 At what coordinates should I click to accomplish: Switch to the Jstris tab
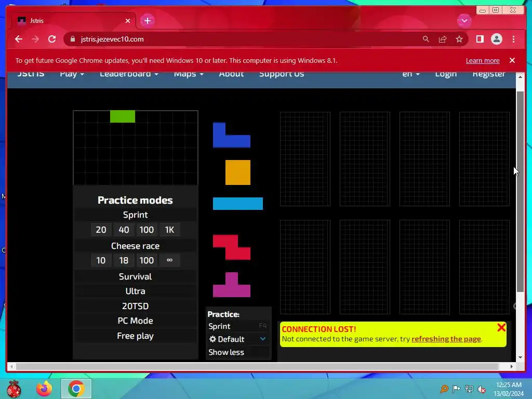click(73, 21)
